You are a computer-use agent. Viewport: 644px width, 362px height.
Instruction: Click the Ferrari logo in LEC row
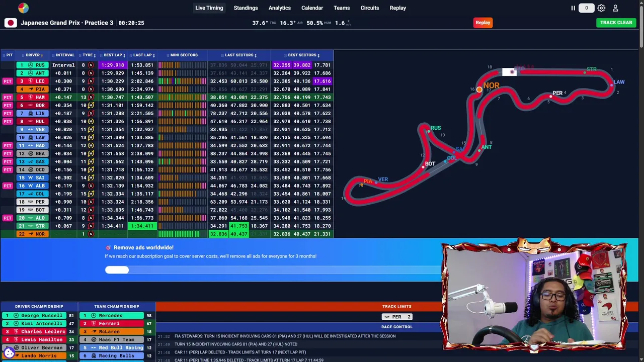point(30,81)
